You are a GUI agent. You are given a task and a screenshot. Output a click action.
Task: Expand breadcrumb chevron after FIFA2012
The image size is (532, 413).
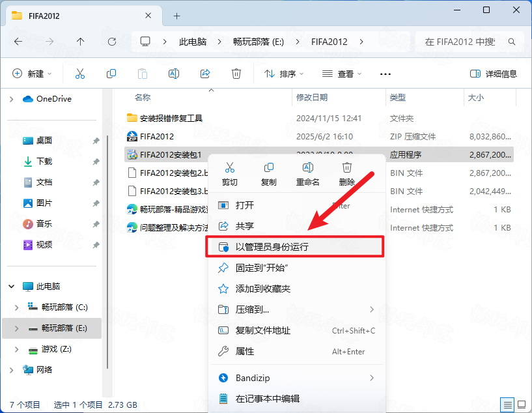(x=361, y=42)
